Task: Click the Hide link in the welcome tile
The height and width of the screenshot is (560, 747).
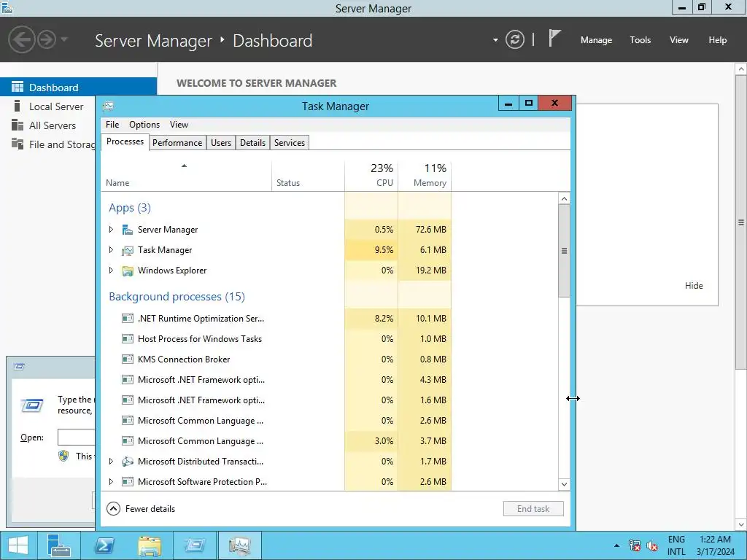Action: 694,286
